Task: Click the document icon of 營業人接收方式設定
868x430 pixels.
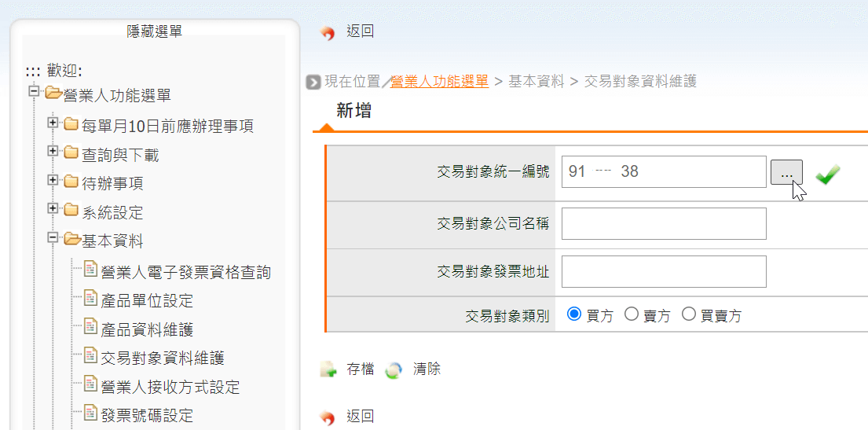Action: 90,384
